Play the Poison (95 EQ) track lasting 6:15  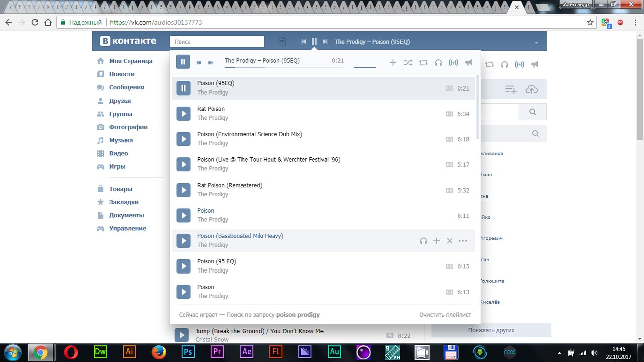[183, 266]
